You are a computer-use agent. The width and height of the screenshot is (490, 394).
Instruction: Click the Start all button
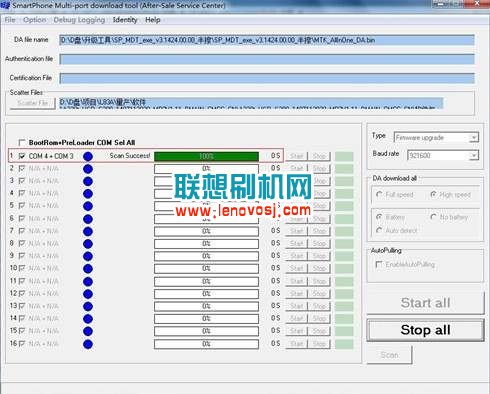pos(425,303)
